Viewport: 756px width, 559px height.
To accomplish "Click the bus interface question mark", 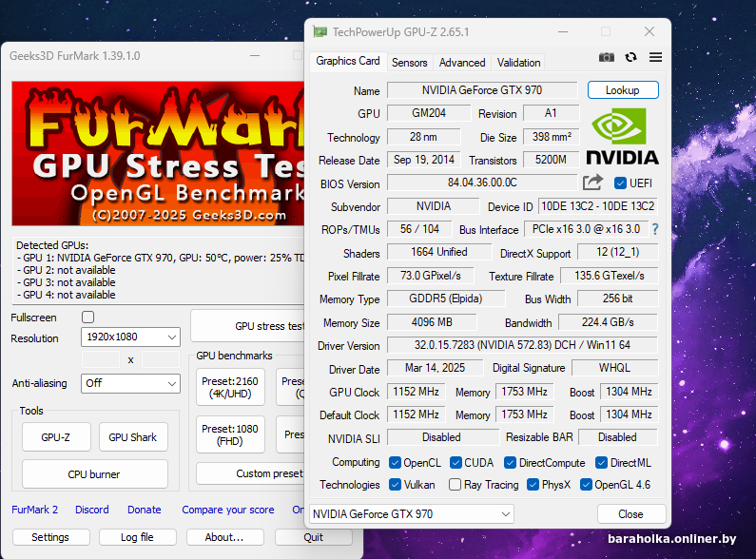I will pyautogui.click(x=655, y=229).
